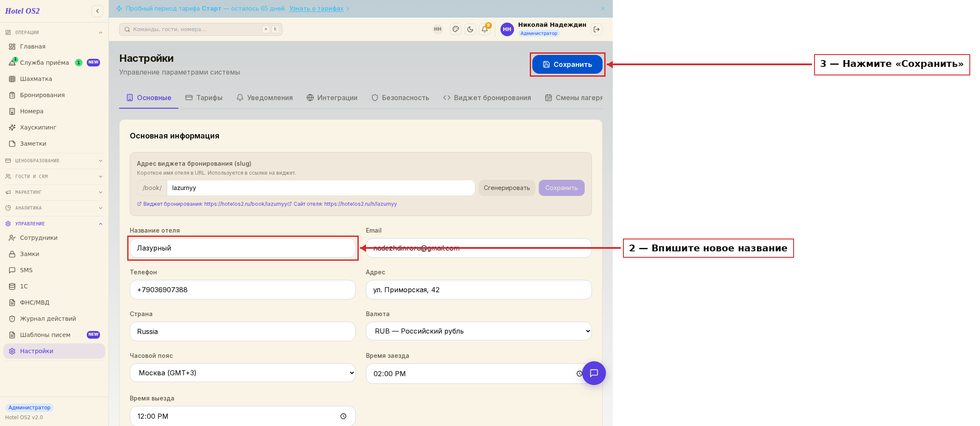Switch to the Безопасность tab

pyautogui.click(x=400, y=98)
